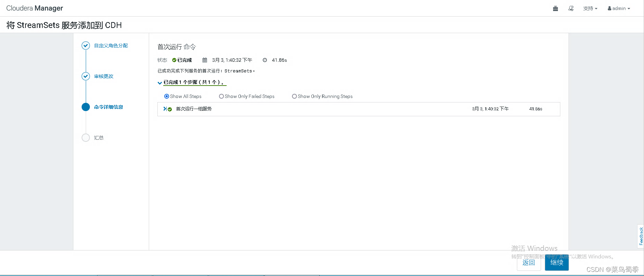
Task: Click the 汇总 step label
Action: (x=99, y=138)
